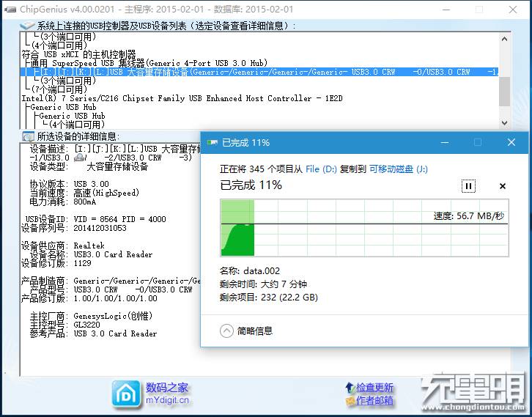The height and width of the screenshot is (417, 532).
Task: Click GenesysLogic(创惟) controller vendor text
Action: (113, 316)
